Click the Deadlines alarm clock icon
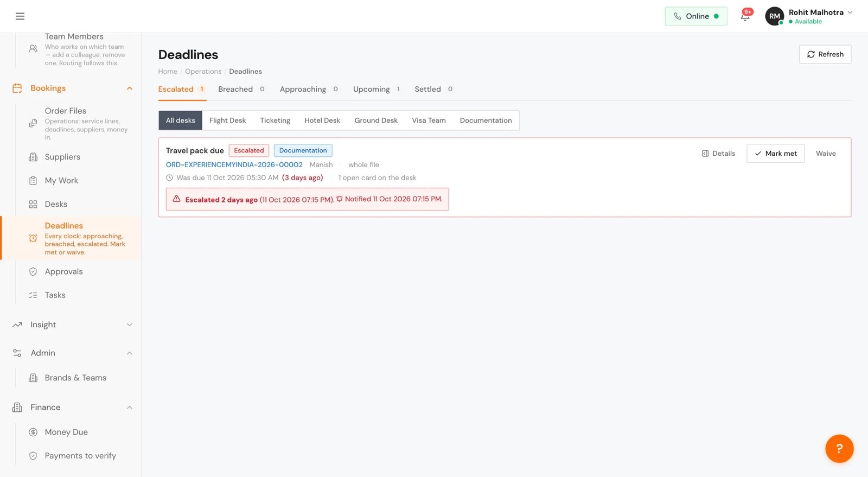The image size is (868, 477). pos(33,238)
